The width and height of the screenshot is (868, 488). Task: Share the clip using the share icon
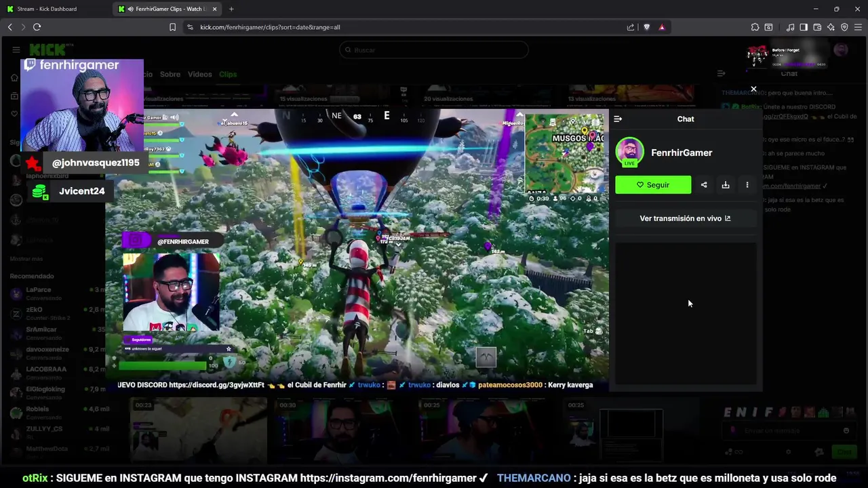pyautogui.click(x=704, y=185)
